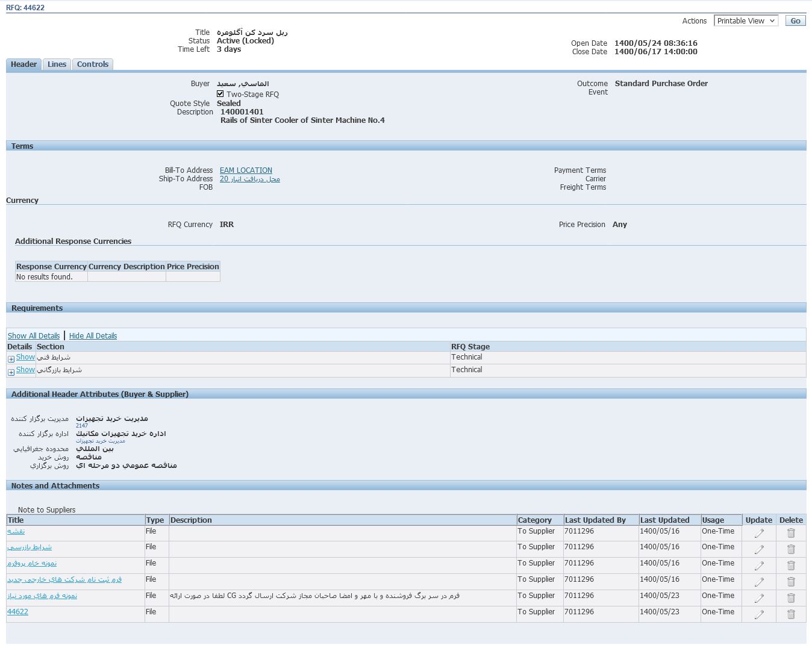
Task: Delete نمونه خام پروفرم attachment via trash icon
Action: 791,565
